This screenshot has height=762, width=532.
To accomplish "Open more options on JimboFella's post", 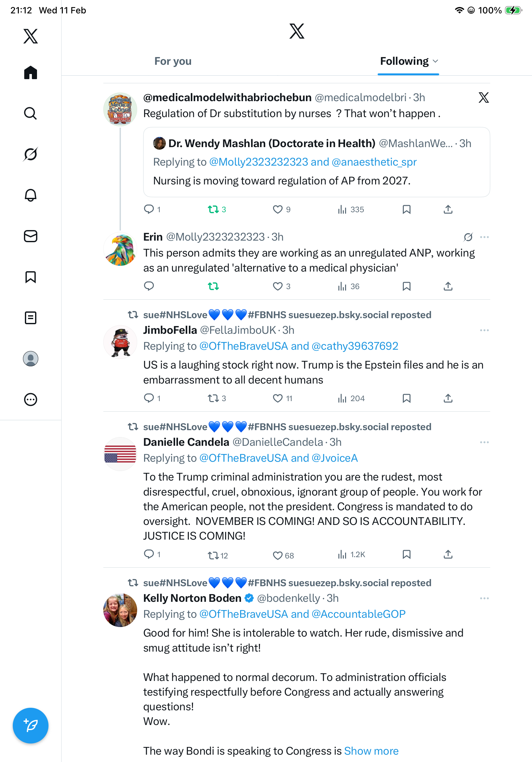I will (x=484, y=330).
